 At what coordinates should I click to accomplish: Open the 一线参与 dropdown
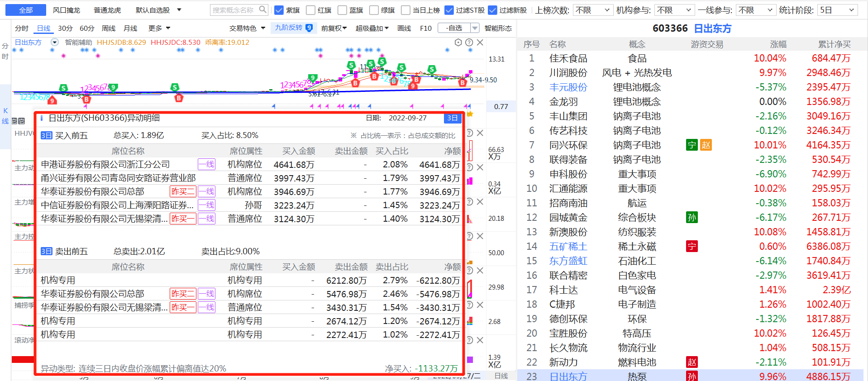756,10
